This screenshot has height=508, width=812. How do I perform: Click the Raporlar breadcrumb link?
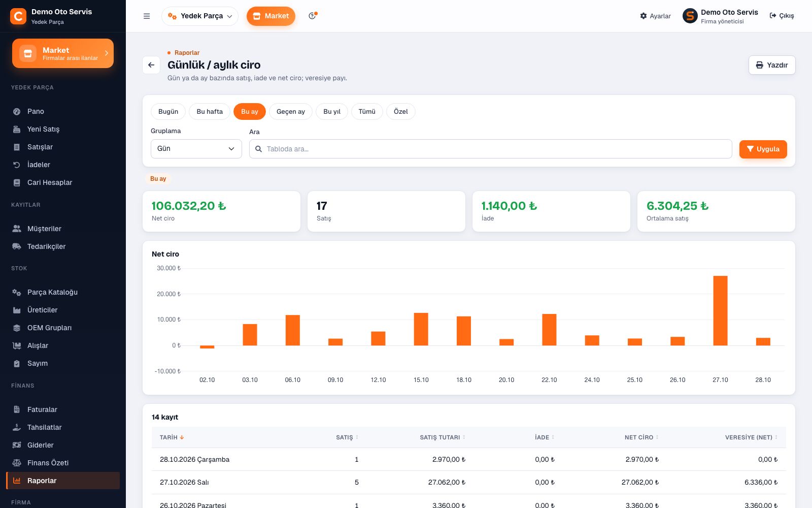click(x=187, y=53)
